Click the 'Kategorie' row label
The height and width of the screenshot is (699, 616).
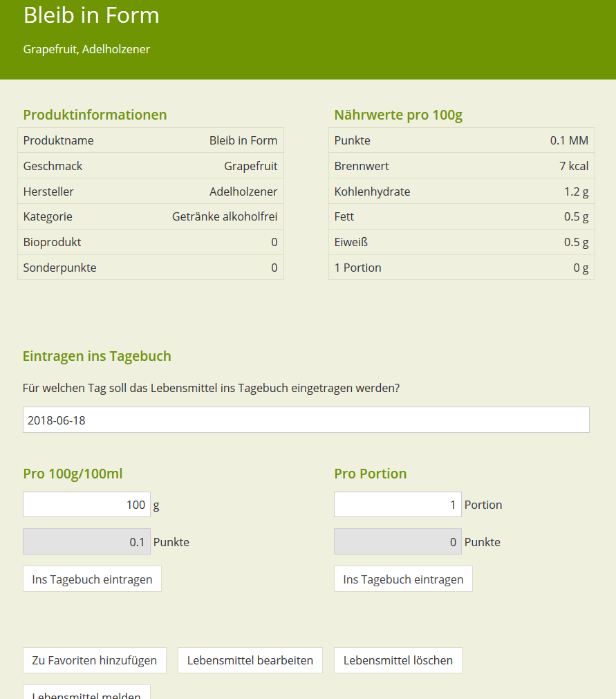click(48, 216)
